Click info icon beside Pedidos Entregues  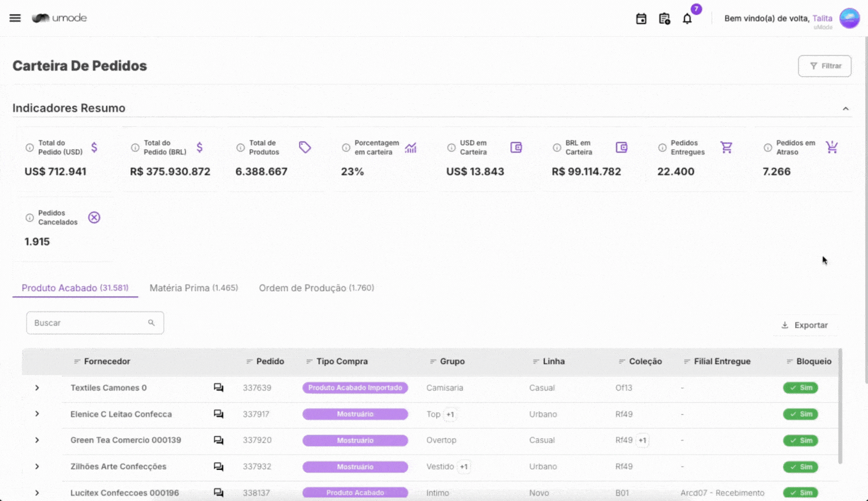(x=662, y=148)
